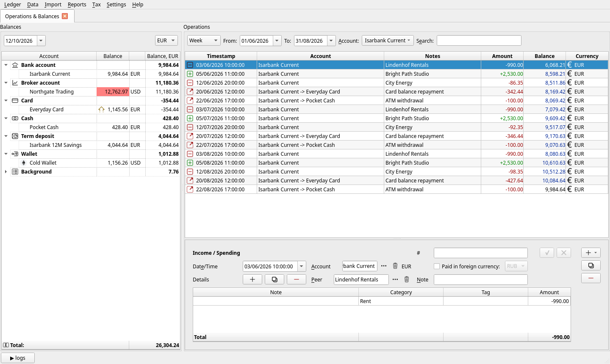Open the Isarbank Current account filter dropdown
610x364 pixels.
click(x=388, y=41)
